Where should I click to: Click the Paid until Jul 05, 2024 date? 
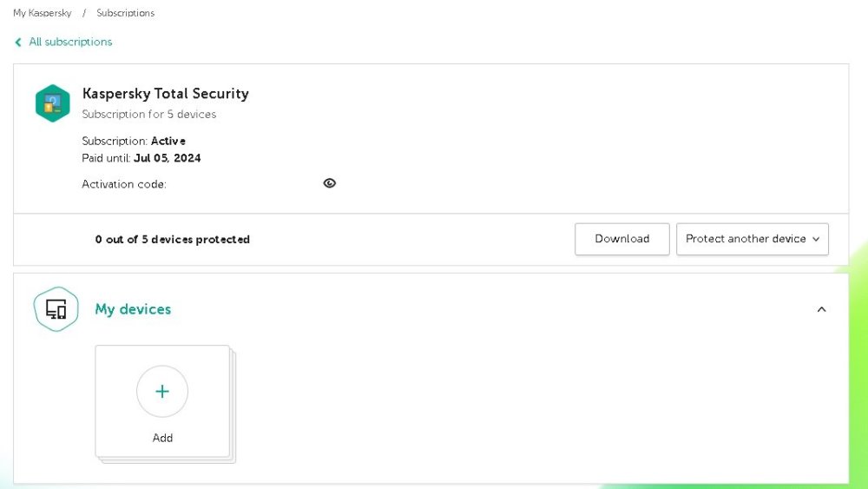point(167,158)
